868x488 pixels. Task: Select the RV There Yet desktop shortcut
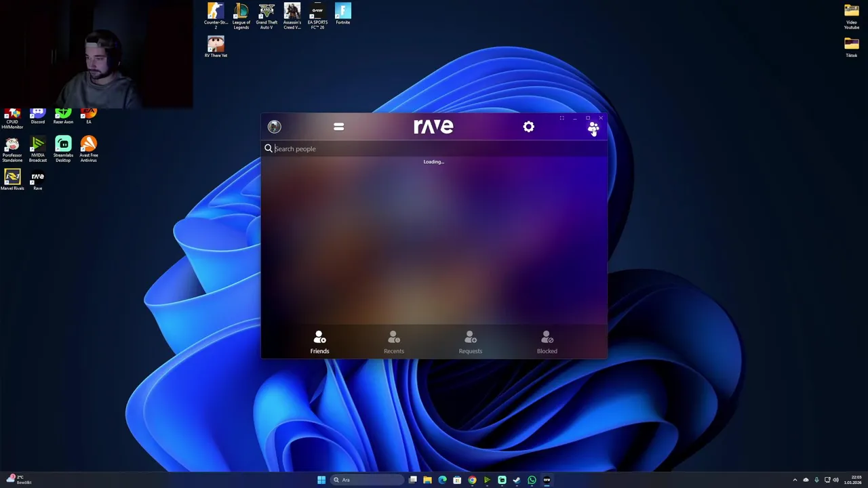point(216,47)
